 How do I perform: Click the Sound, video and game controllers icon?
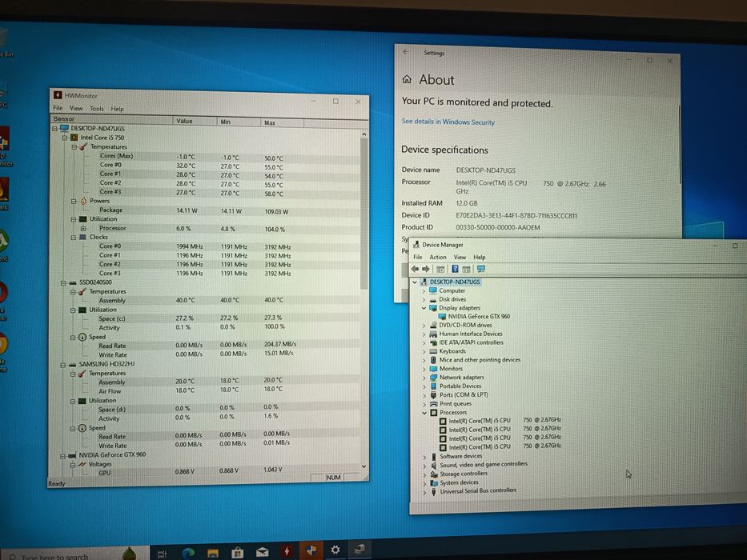coord(433,465)
